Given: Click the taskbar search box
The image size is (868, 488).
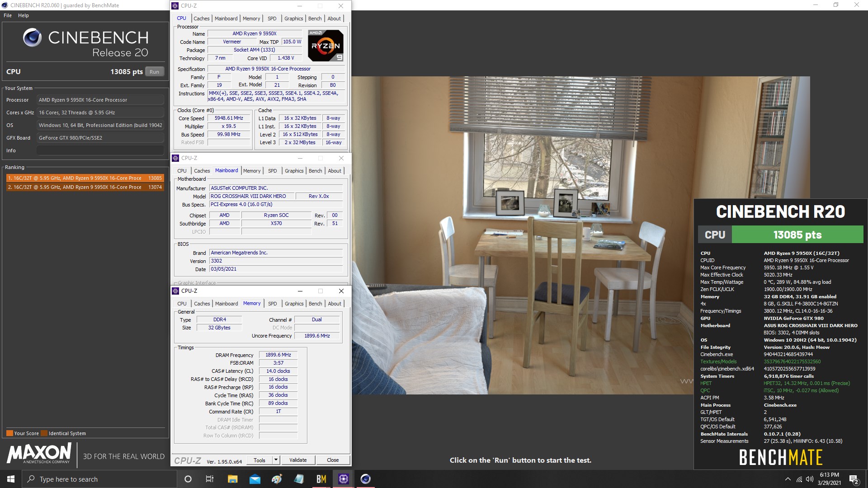Looking at the screenshot, I should 99,479.
